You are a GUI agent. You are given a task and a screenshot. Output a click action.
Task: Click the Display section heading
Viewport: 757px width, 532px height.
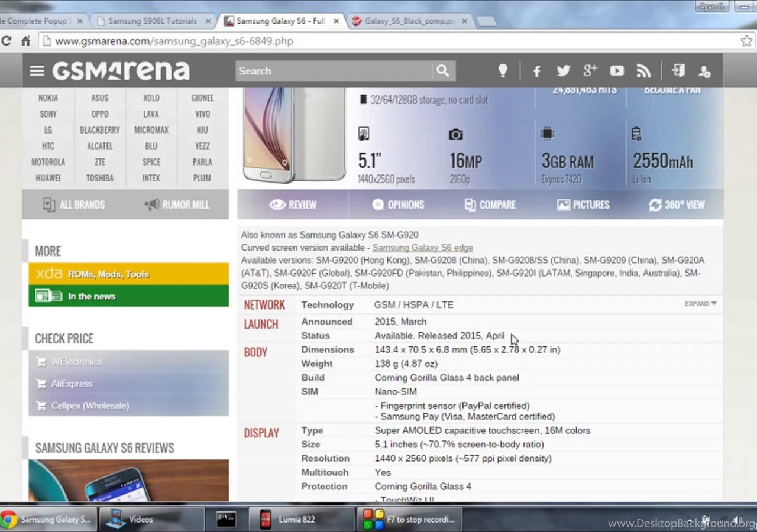pyautogui.click(x=261, y=433)
